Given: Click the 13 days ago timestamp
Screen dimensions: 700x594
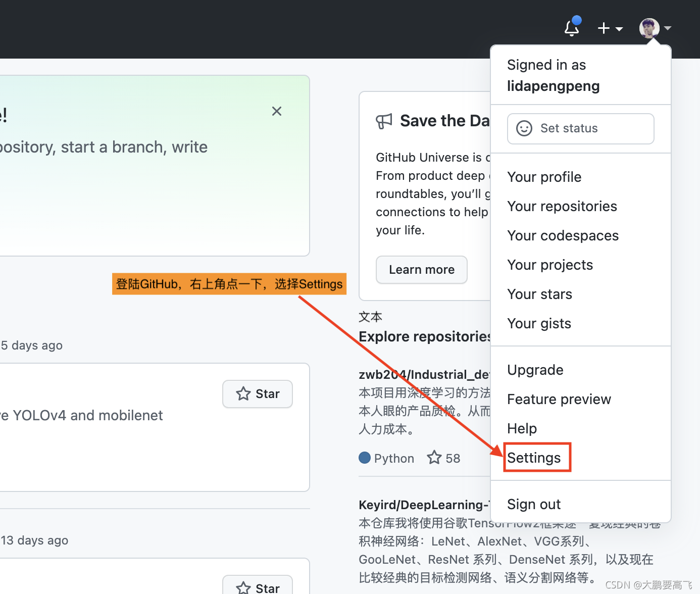Looking at the screenshot, I should pyautogui.click(x=34, y=540).
